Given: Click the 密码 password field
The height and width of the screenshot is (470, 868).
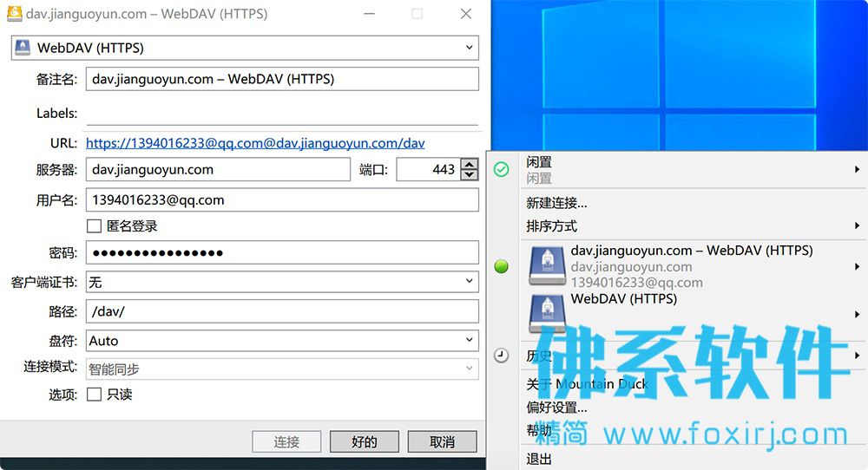Looking at the screenshot, I should pos(282,252).
